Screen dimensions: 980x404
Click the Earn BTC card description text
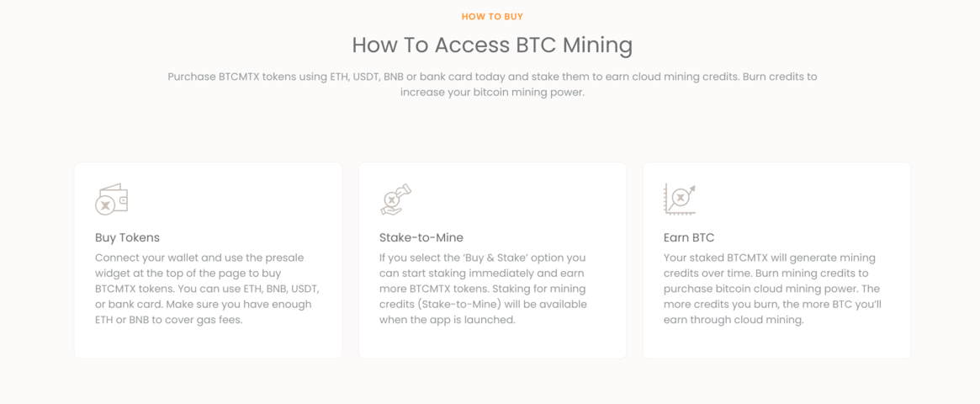tap(772, 289)
